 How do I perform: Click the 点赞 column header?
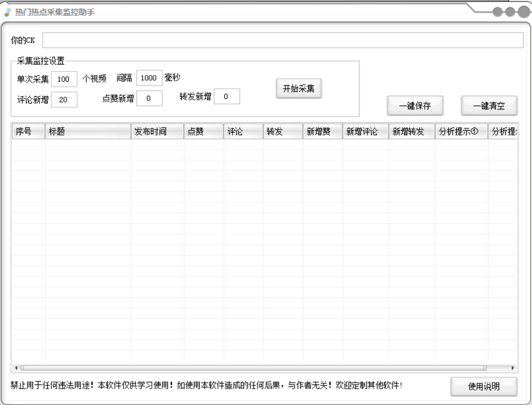coord(204,132)
